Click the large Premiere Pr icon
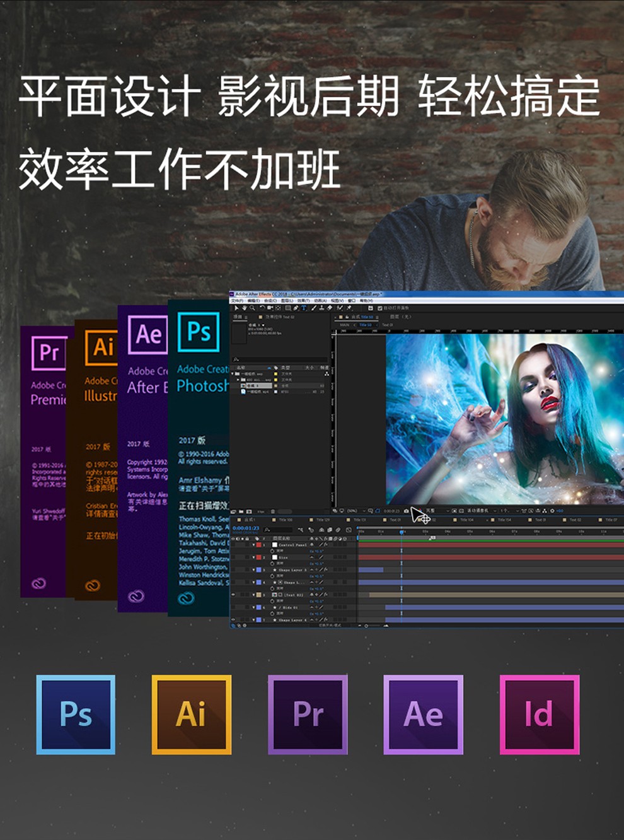 (x=308, y=715)
